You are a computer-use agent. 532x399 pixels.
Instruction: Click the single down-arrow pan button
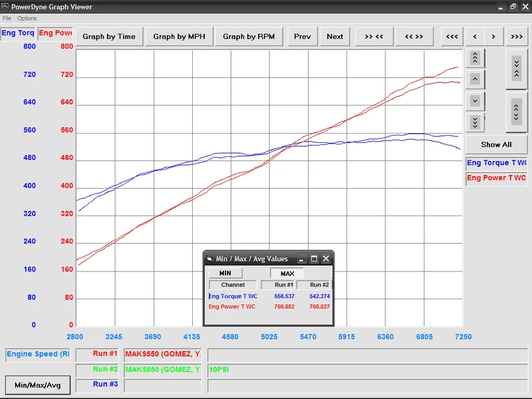click(x=475, y=101)
